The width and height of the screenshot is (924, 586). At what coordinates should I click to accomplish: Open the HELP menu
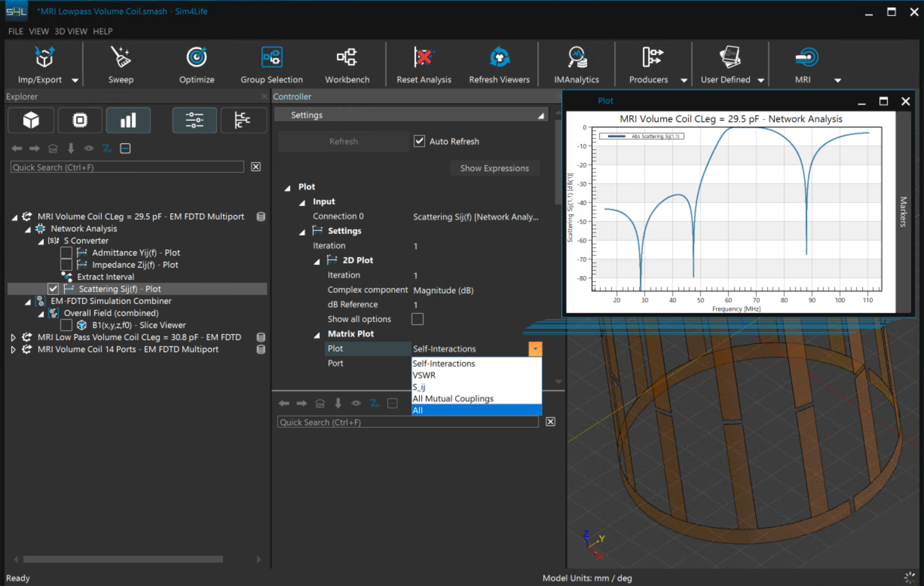pyautogui.click(x=102, y=32)
